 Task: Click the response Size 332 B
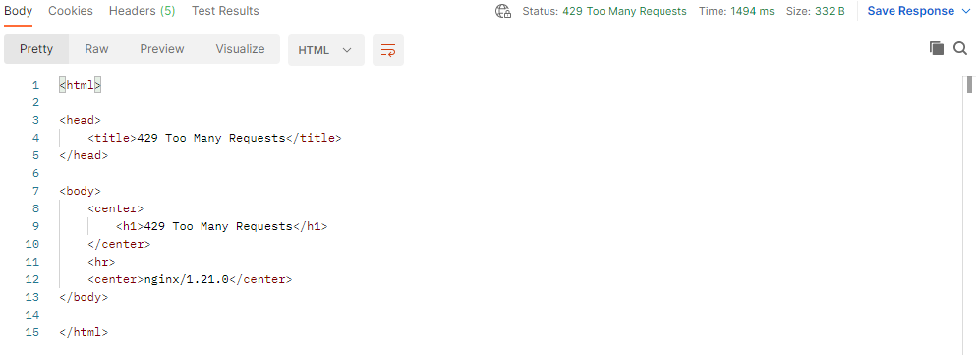(816, 11)
